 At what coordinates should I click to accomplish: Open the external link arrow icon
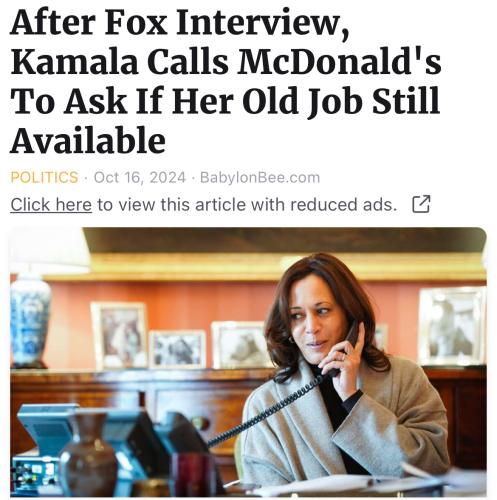click(421, 204)
